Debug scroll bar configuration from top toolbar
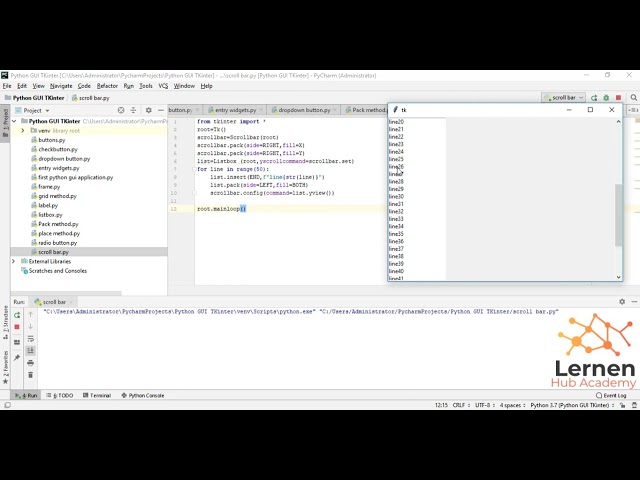 (606, 98)
